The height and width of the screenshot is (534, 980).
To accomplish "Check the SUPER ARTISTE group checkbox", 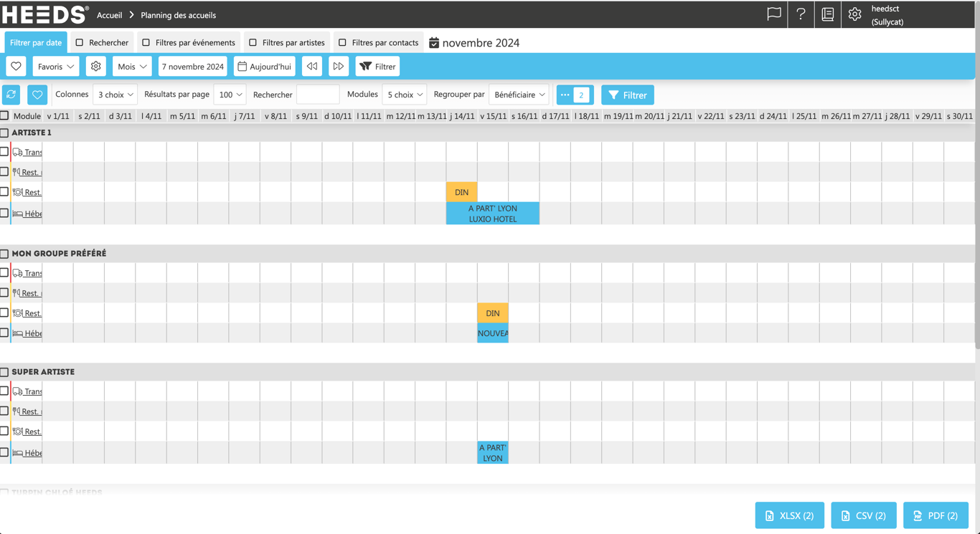I will click(x=4, y=372).
